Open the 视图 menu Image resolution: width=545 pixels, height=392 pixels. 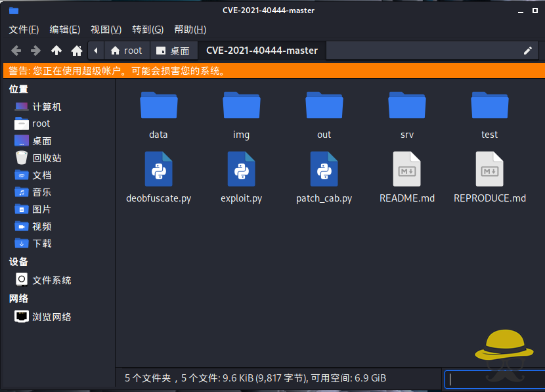point(105,29)
